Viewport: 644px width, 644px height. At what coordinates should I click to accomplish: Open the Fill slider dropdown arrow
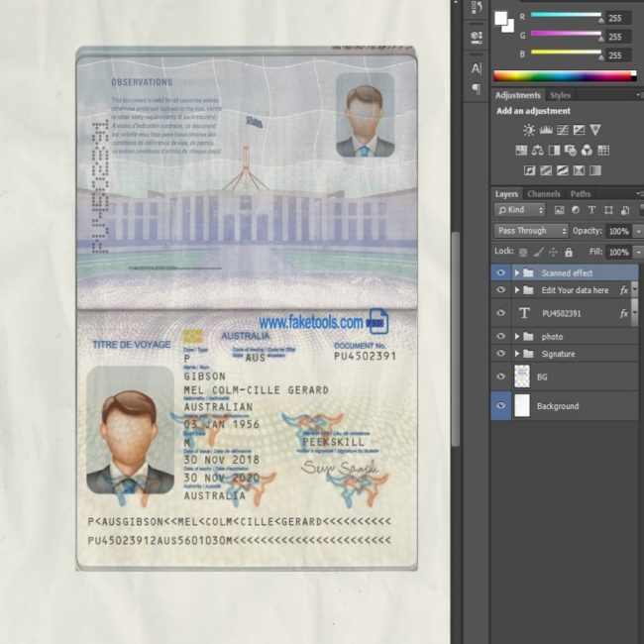638,253
